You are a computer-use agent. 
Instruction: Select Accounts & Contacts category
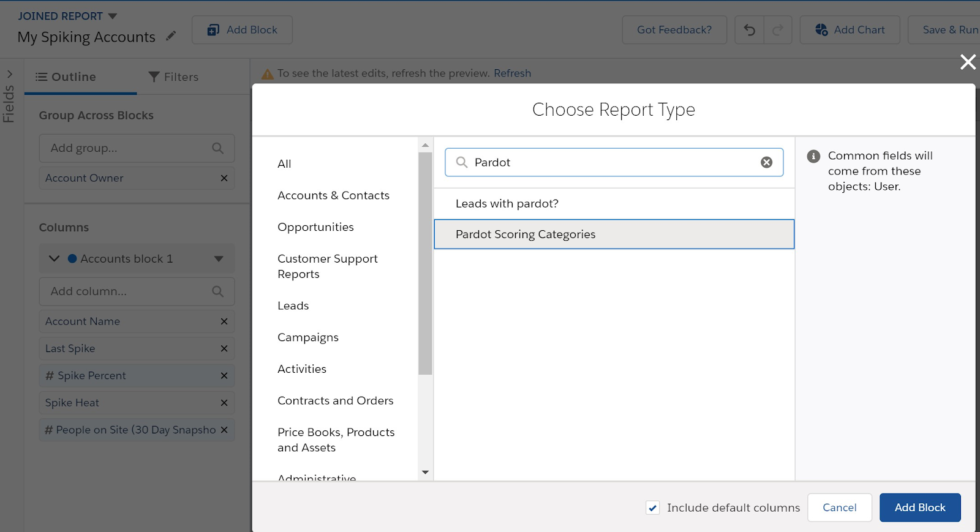coord(333,195)
